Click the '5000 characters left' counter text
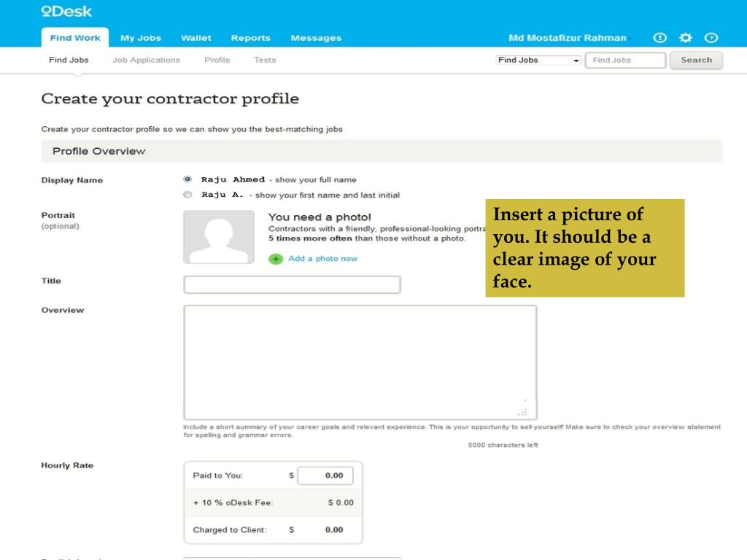Screen dimensions: 747x560 click(x=503, y=445)
